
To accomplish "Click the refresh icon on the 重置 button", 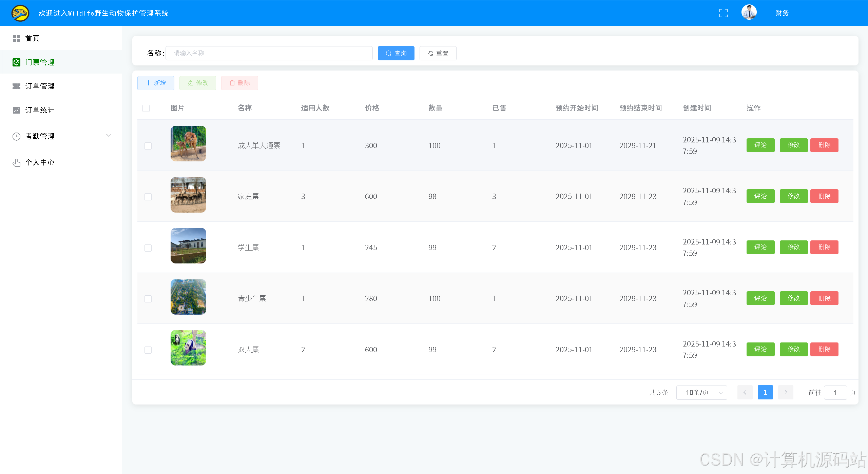I will [430, 54].
